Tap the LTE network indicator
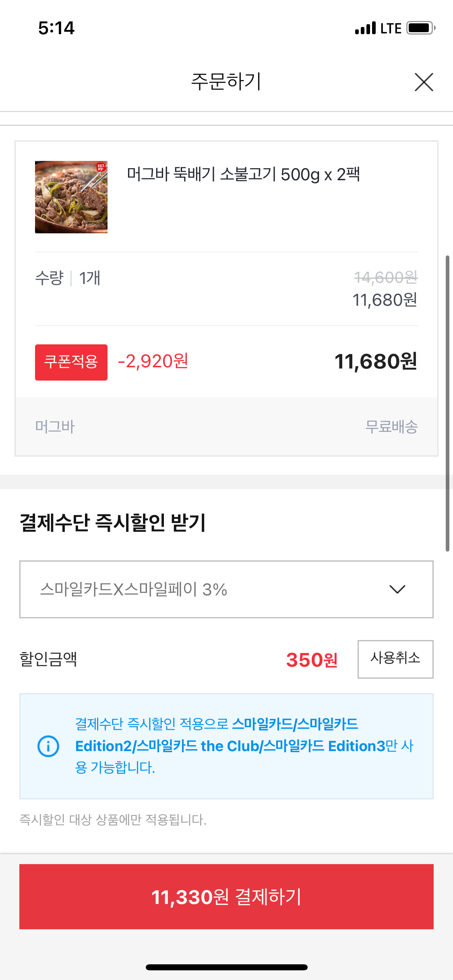453x980 pixels. pyautogui.click(x=391, y=28)
